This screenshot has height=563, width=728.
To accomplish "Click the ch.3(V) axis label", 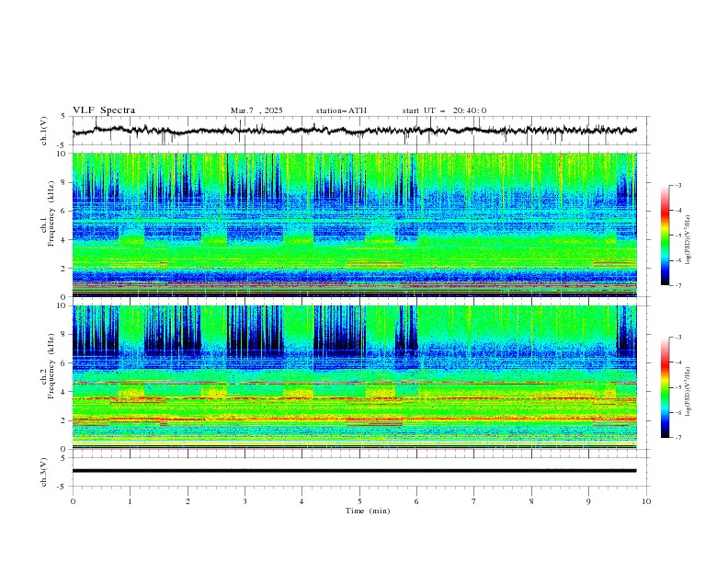I will [44, 472].
